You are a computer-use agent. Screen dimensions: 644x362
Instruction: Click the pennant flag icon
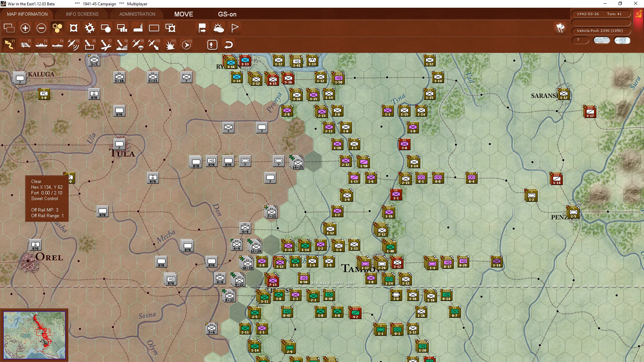tap(235, 28)
